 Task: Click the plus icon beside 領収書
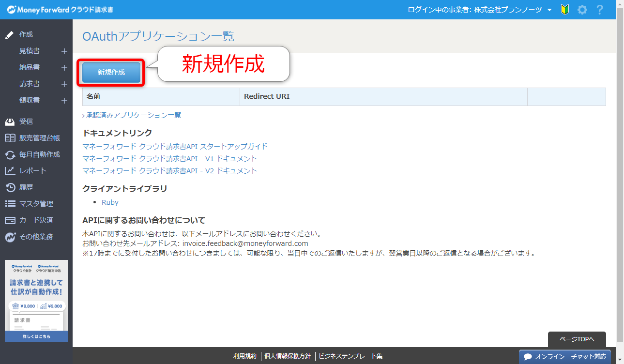click(64, 101)
